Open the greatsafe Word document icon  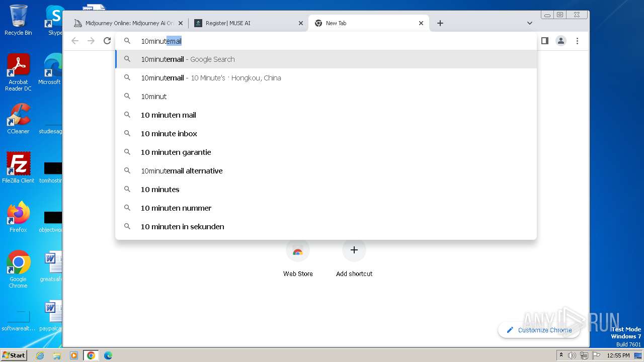(51, 266)
